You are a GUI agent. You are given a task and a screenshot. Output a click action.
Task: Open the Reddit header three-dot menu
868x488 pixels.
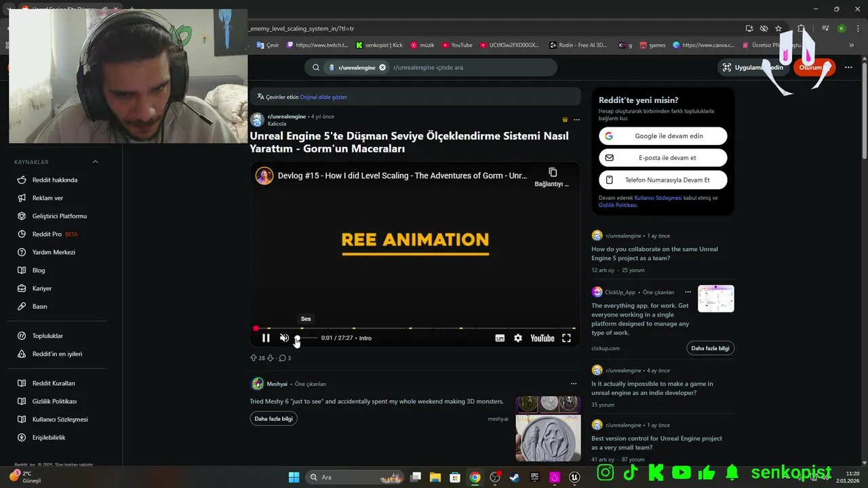(x=848, y=67)
